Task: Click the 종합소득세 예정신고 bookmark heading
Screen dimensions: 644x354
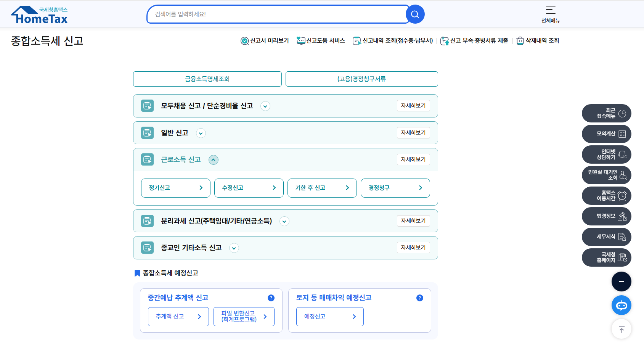Action: coord(167,273)
